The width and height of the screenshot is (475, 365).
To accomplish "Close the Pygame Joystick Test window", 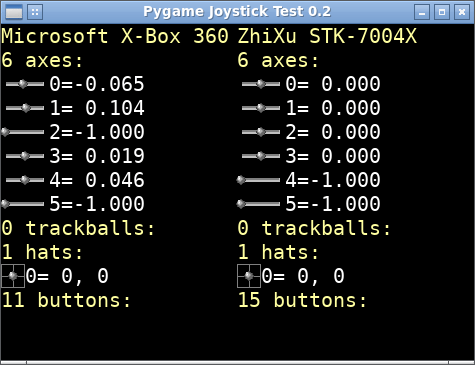I will [462, 12].
